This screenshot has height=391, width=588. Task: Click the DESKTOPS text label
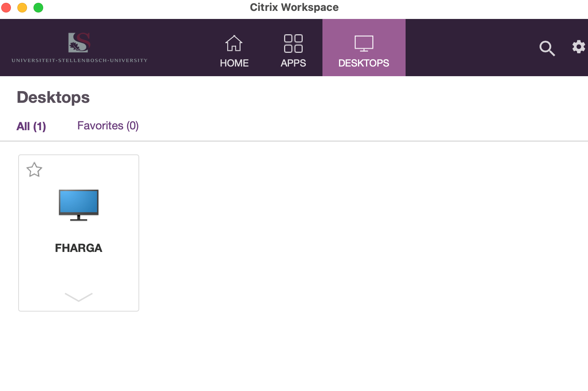364,63
